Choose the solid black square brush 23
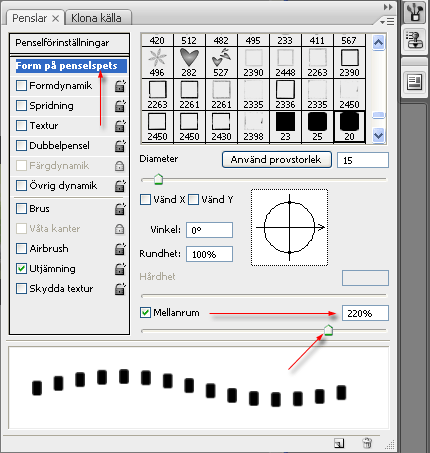The image size is (430, 453). pyautogui.click(x=285, y=127)
